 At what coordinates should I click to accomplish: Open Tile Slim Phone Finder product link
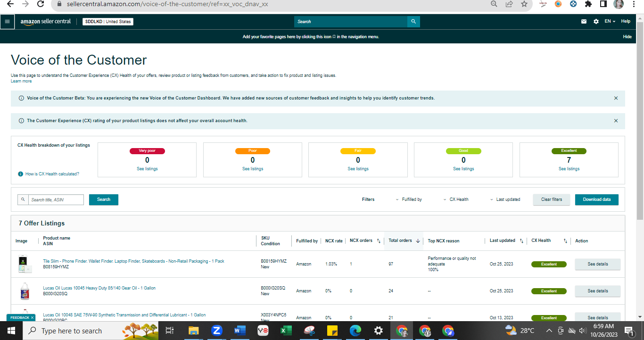(133, 261)
